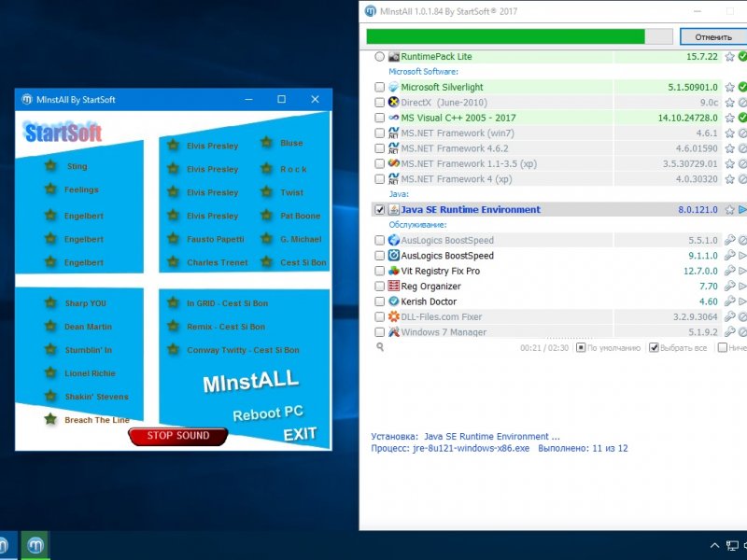Image resolution: width=747 pixels, height=560 pixels.
Task: Click the star beside Charles Trenet
Action: (x=174, y=262)
